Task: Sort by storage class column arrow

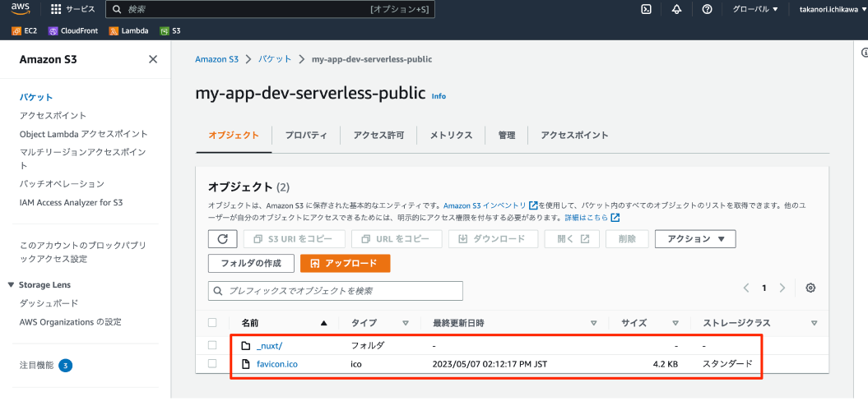Action: (814, 323)
